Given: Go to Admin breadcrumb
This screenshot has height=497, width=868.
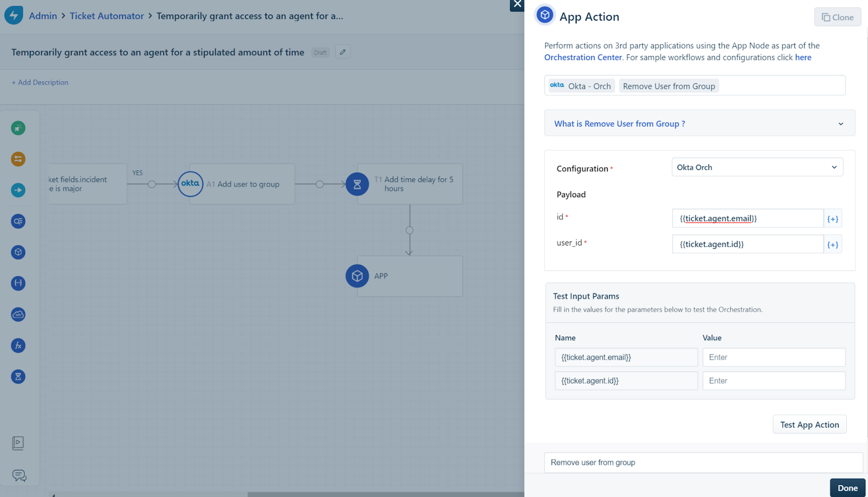Looking at the screenshot, I should pos(43,16).
